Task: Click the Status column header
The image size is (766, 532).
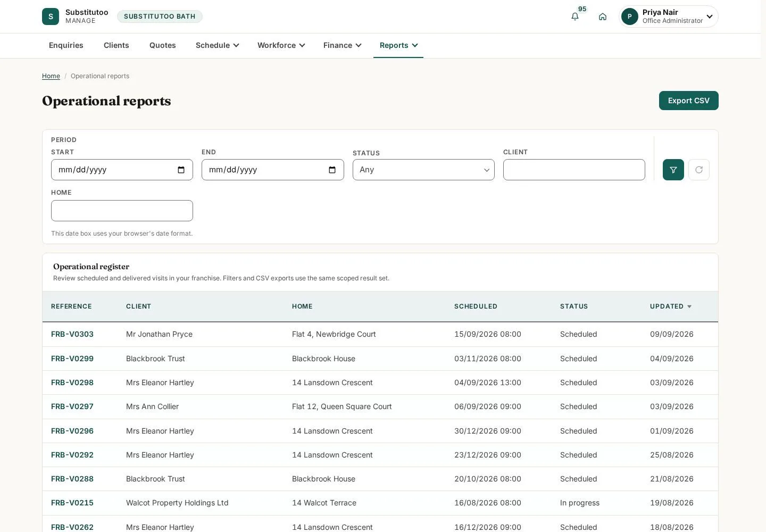Action: pyautogui.click(x=574, y=306)
